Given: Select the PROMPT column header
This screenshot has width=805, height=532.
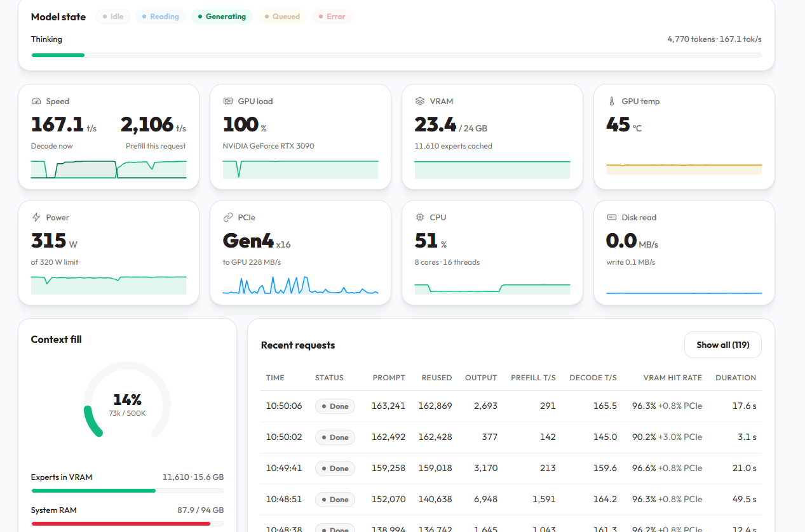Looking at the screenshot, I should pyautogui.click(x=389, y=378).
